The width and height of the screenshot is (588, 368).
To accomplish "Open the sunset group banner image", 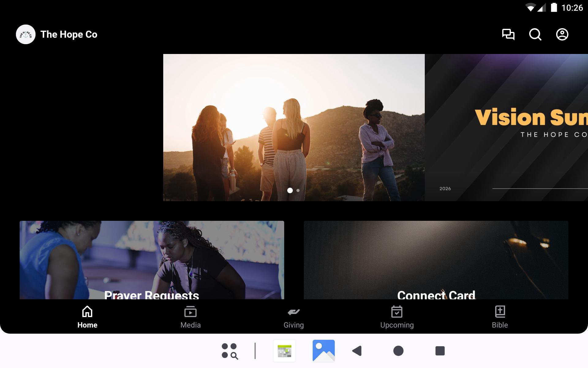I will pyautogui.click(x=293, y=123).
